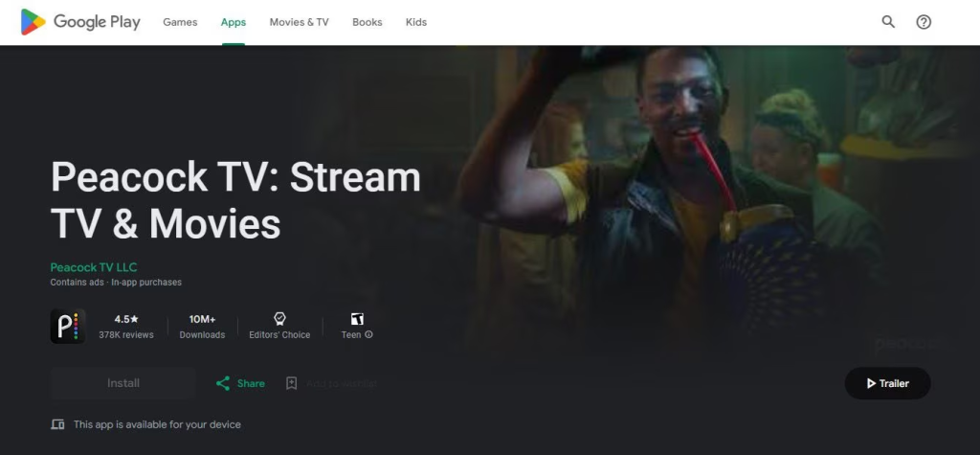Click the Install button
The height and width of the screenshot is (455, 980).
tap(123, 383)
